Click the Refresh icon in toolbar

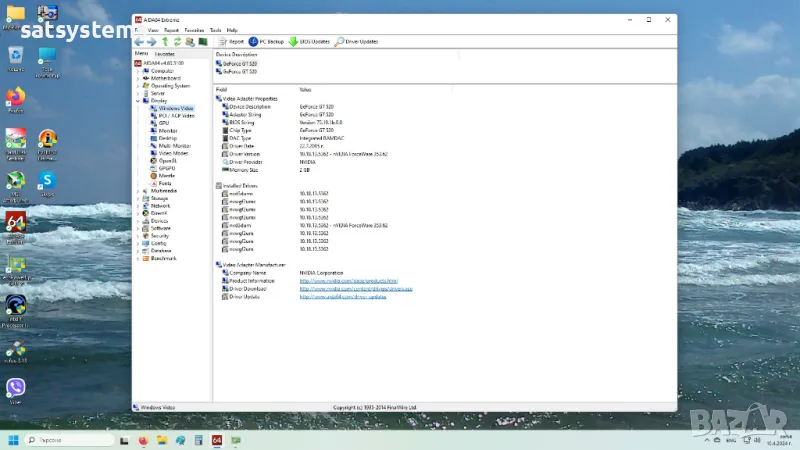tap(177, 42)
